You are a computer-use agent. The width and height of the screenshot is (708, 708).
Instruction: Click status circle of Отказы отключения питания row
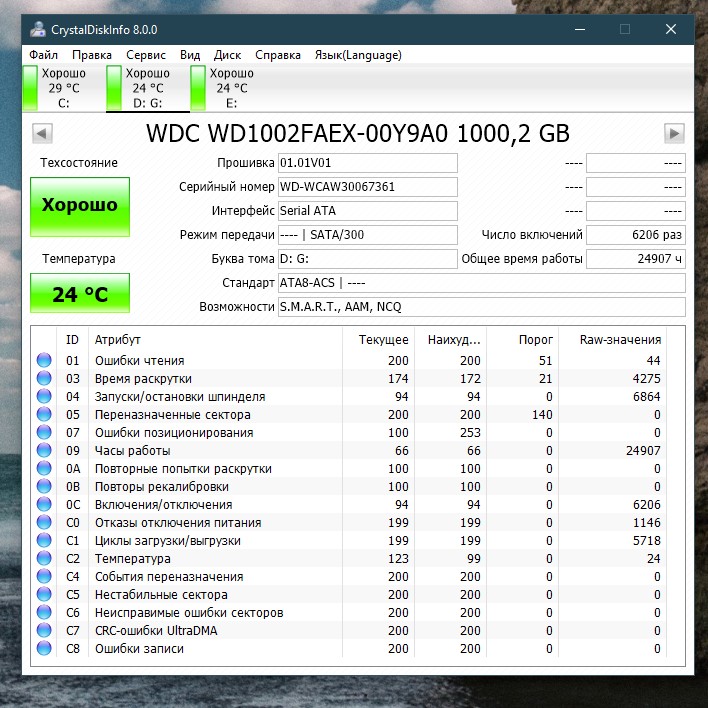click(x=44, y=522)
